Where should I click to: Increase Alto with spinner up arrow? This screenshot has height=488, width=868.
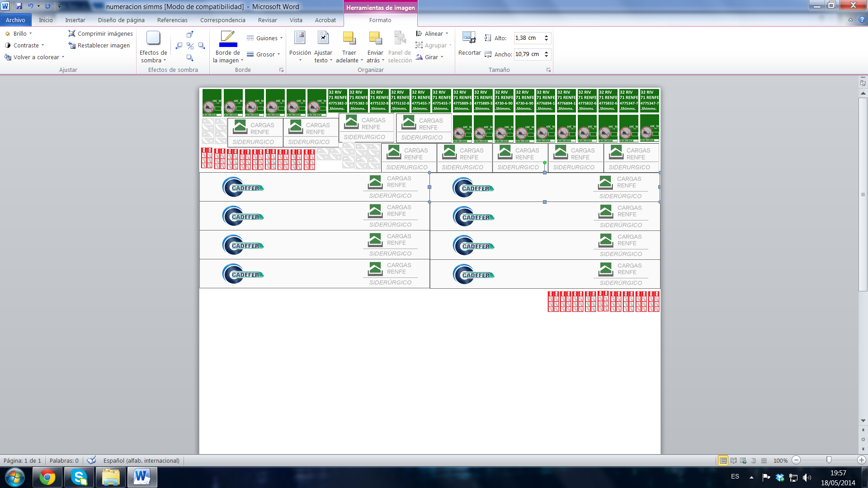(546, 36)
